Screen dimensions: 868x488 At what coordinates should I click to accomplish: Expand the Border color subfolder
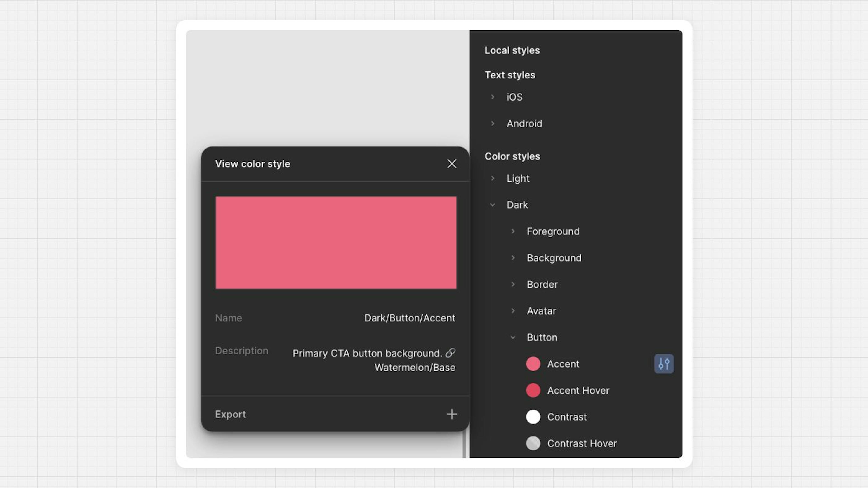pos(513,284)
